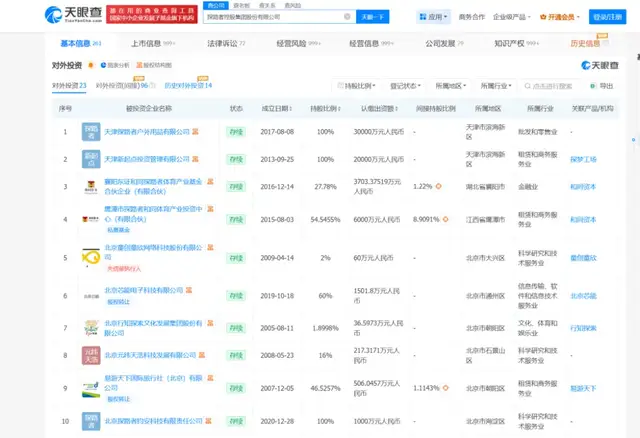The image size is (640, 438).
Task: Sort by 成立日期 column header
Action: (277, 109)
